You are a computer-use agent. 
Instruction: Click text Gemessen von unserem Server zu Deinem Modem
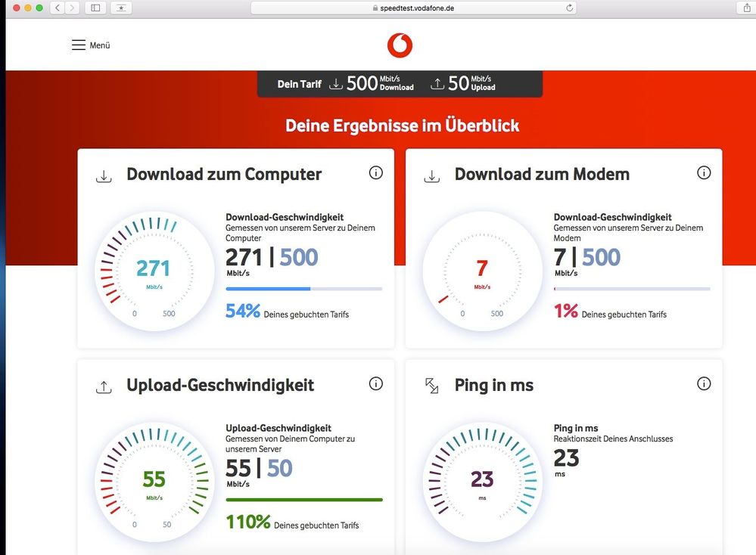tap(628, 233)
